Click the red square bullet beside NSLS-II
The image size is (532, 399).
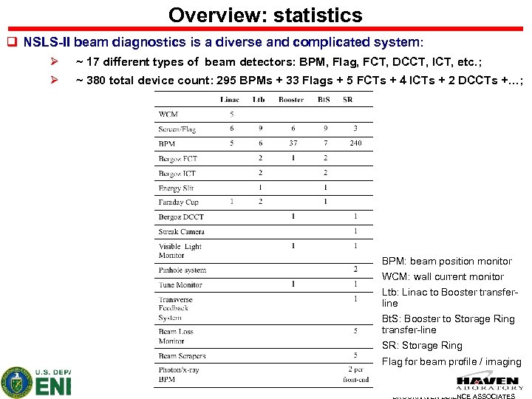[13, 42]
